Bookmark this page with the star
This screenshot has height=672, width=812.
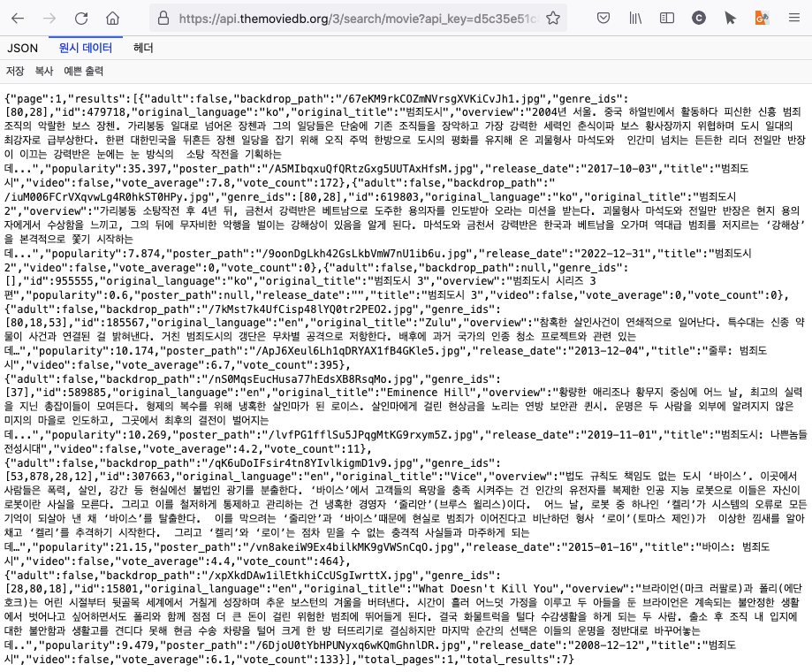[x=553, y=19]
